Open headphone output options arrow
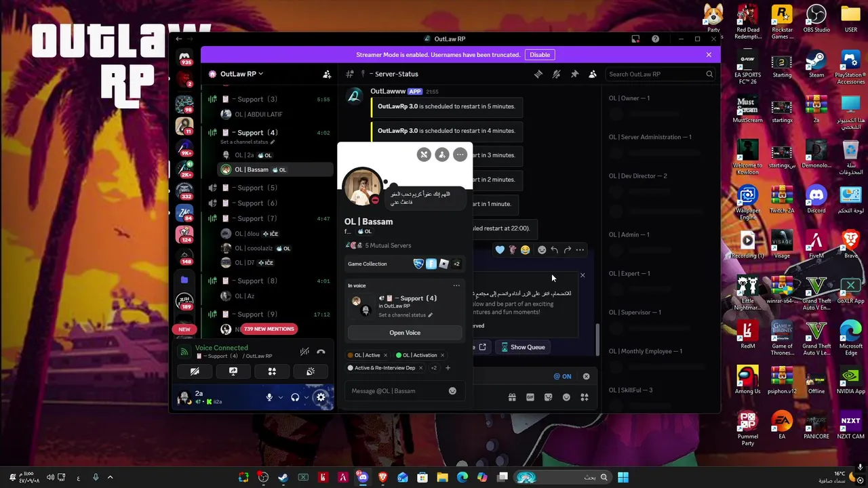This screenshot has height=488, width=868. click(306, 397)
